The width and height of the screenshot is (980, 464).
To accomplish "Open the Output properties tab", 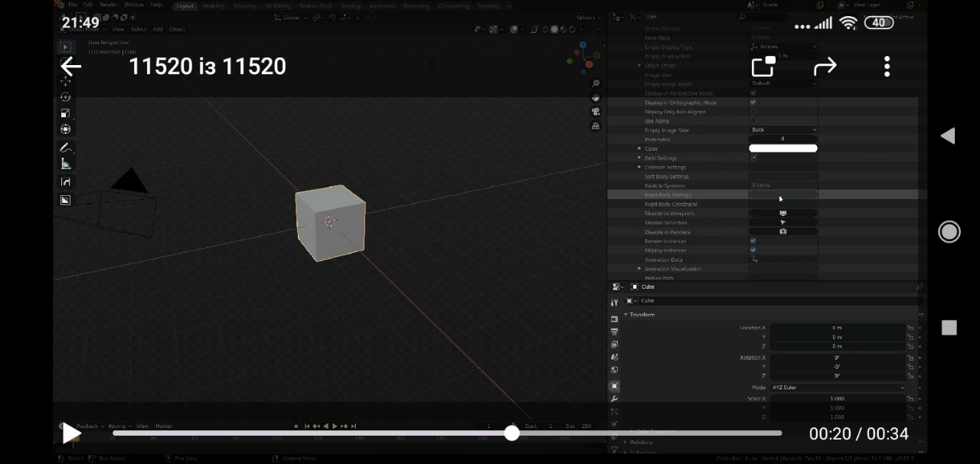I will coord(614,332).
